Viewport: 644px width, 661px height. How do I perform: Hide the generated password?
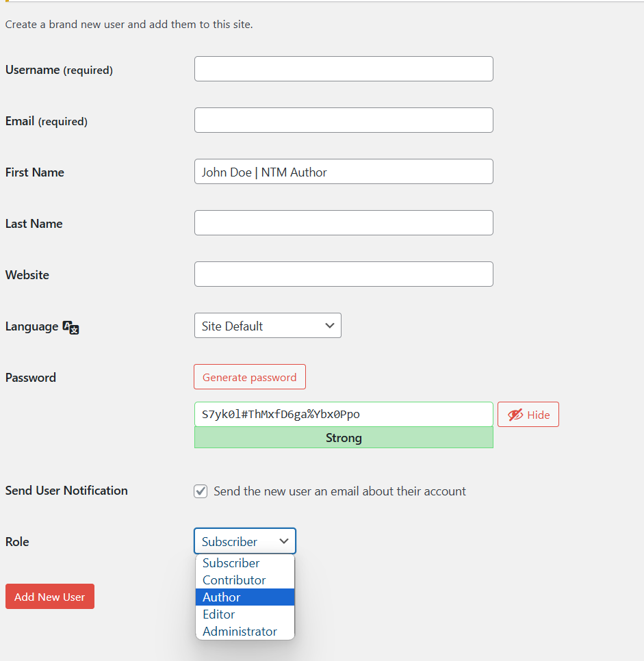[528, 415]
